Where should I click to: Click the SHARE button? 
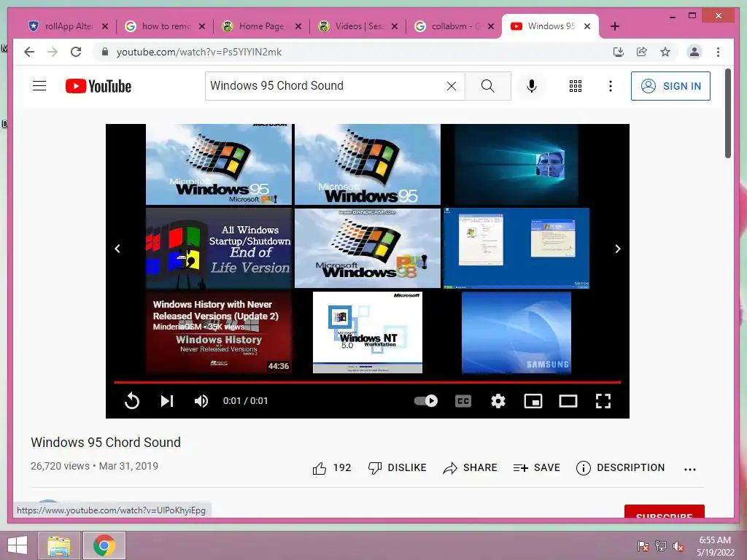(x=470, y=468)
